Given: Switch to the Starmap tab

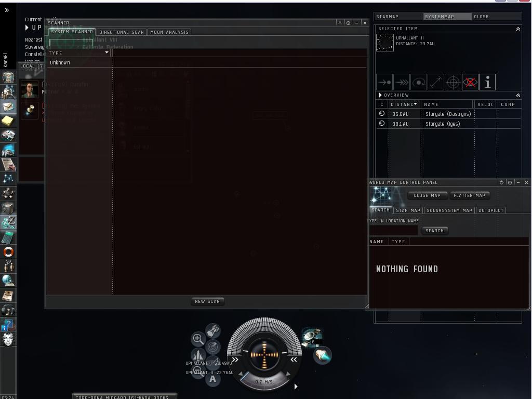Looking at the screenshot, I should [399, 17].
